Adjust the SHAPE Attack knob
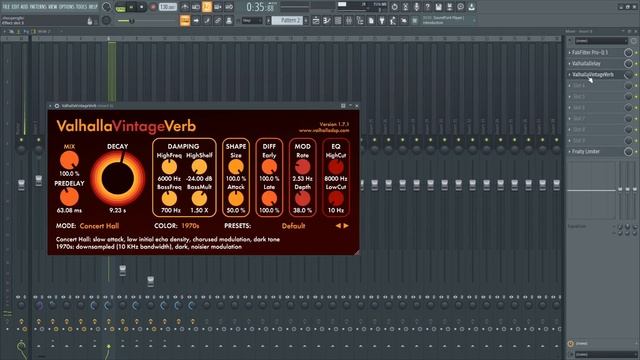 click(236, 199)
